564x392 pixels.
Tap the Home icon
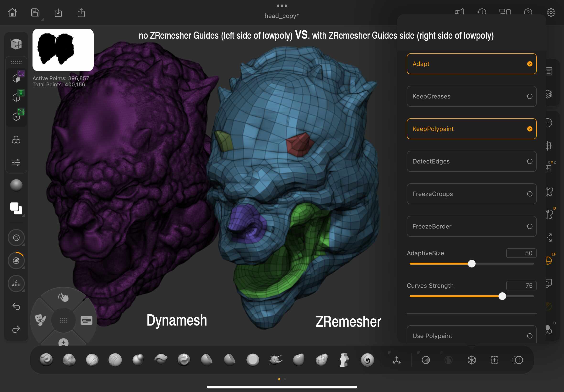[x=12, y=12]
